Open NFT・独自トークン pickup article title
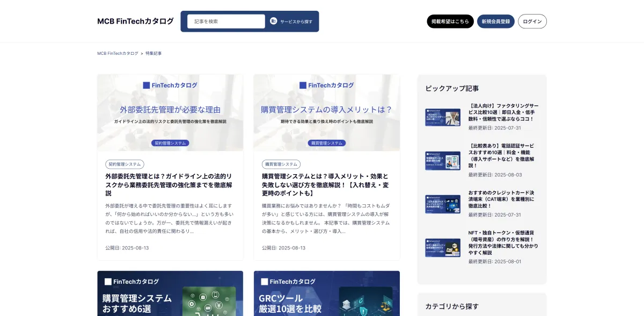Image resolution: width=644 pixels, height=316 pixels. (503, 242)
